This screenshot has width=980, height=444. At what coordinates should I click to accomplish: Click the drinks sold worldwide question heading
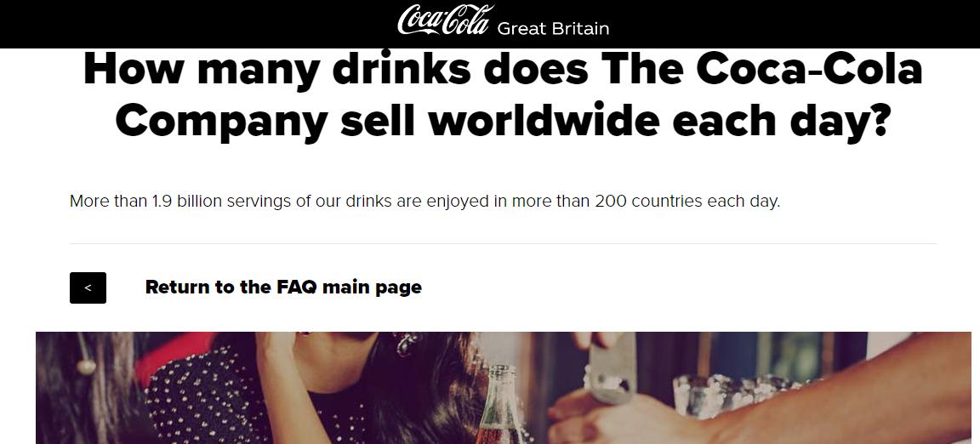point(502,94)
